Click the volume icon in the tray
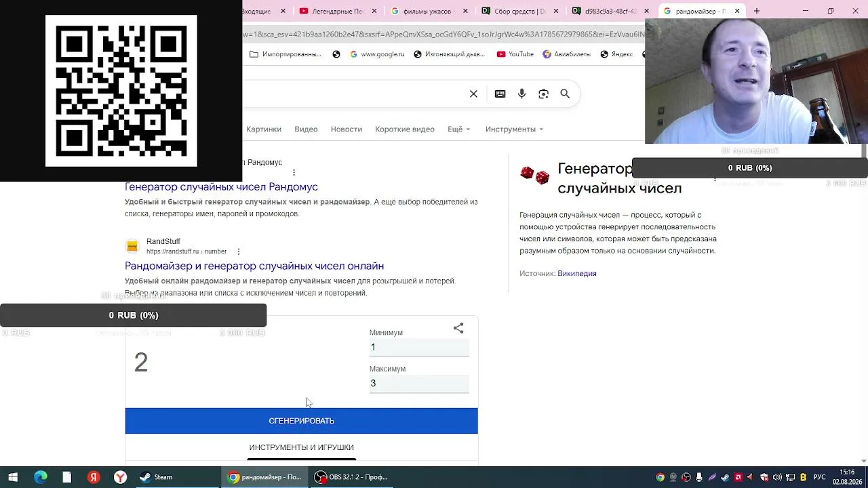 click(x=777, y=477)
